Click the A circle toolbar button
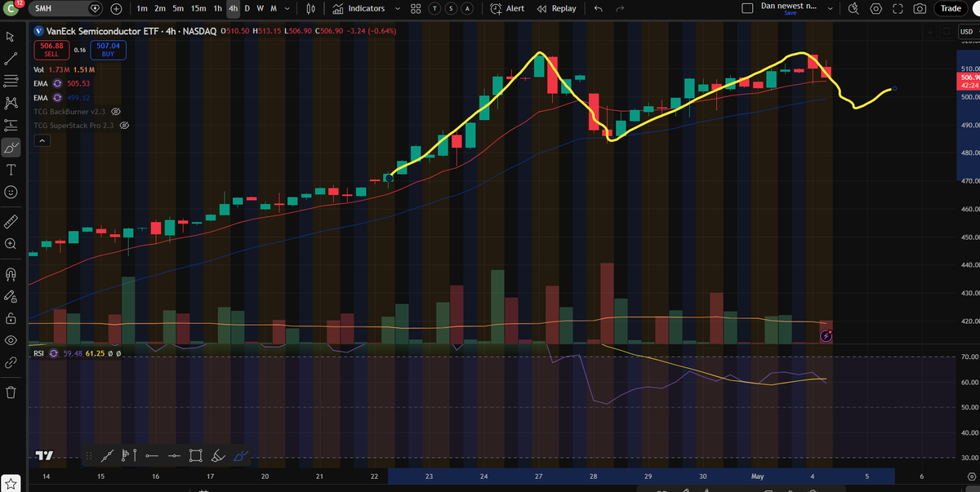 click(465, 8)
